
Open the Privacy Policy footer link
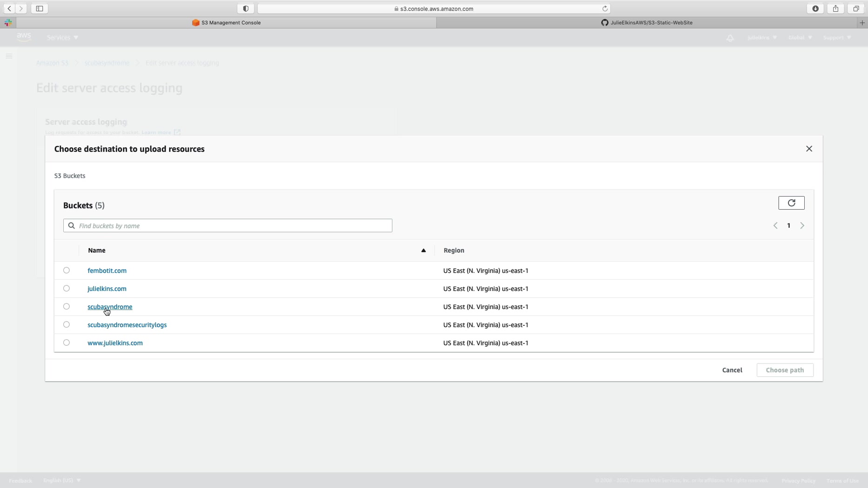(798, 481)
